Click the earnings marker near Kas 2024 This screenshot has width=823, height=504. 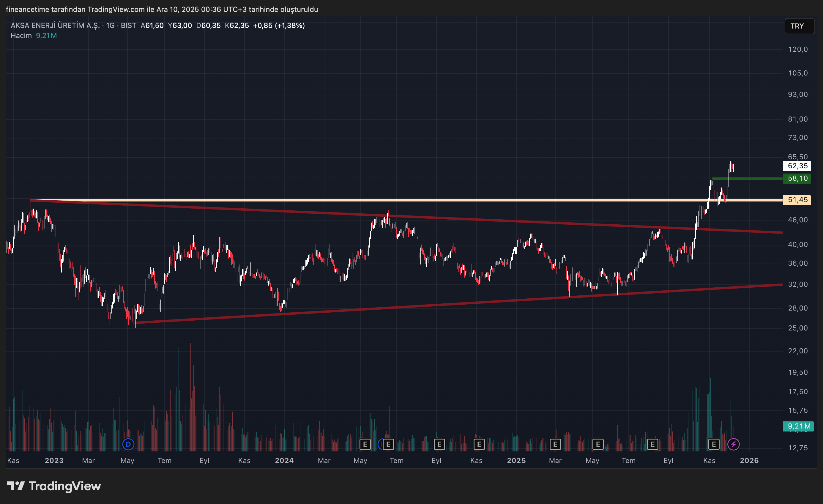pyautogui.click(x=479, y=444)
